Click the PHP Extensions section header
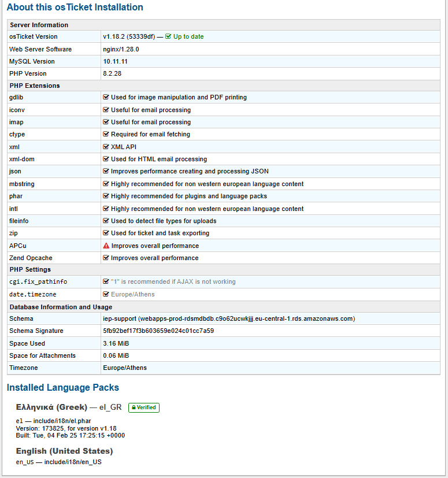Viewport: 448px width, 478px height. tap(35, 86)
